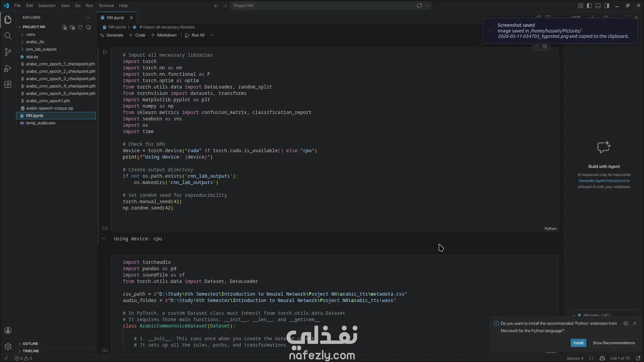Click Copilot status icon in status bar

[602, 358]
